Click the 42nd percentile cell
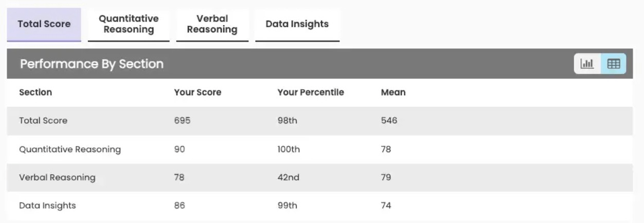Screen dimensions: 644x223 click(x=288, y=177)
